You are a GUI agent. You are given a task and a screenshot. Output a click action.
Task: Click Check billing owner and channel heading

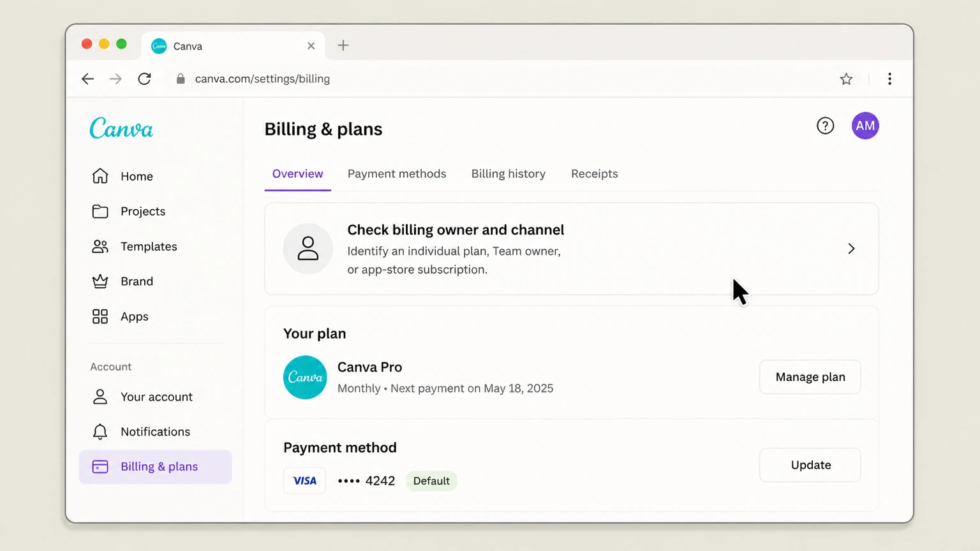456,230
